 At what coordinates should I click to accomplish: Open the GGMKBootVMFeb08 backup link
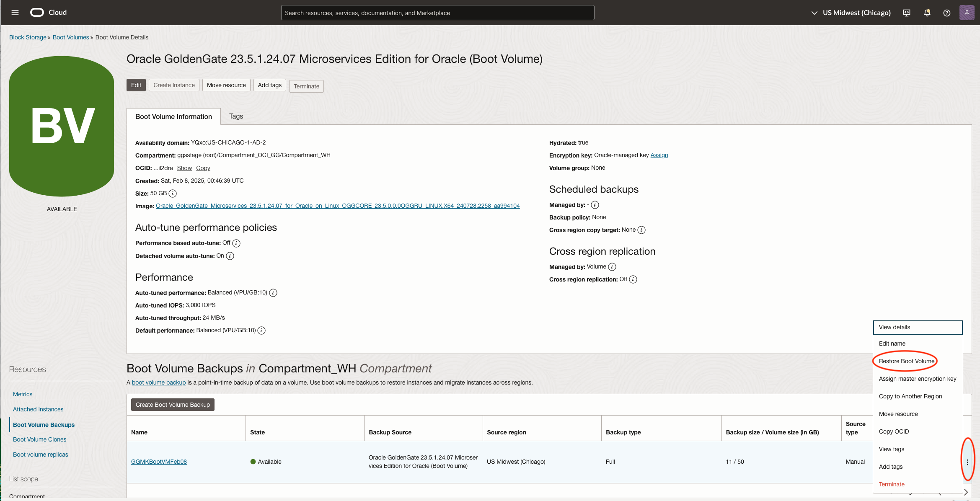[159, 462]
